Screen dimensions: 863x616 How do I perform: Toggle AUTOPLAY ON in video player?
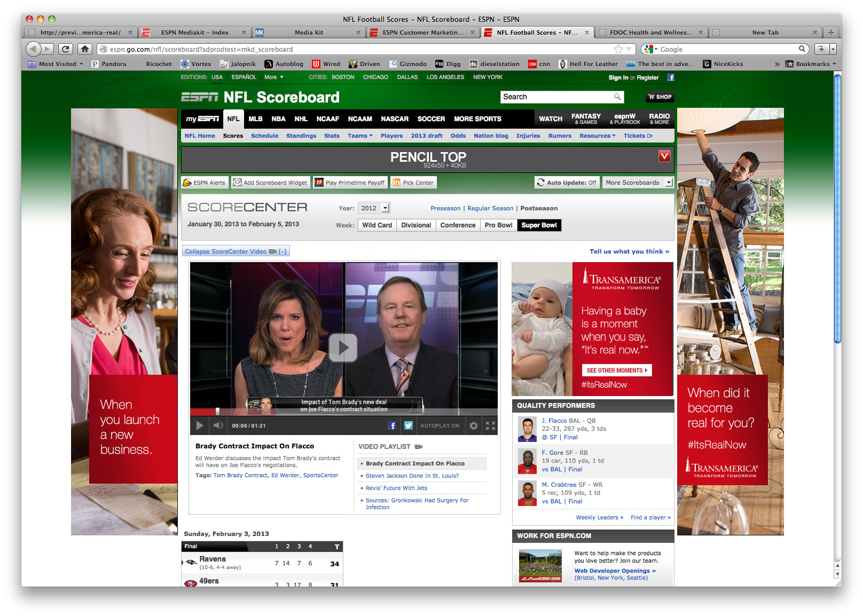coord(440,425)
